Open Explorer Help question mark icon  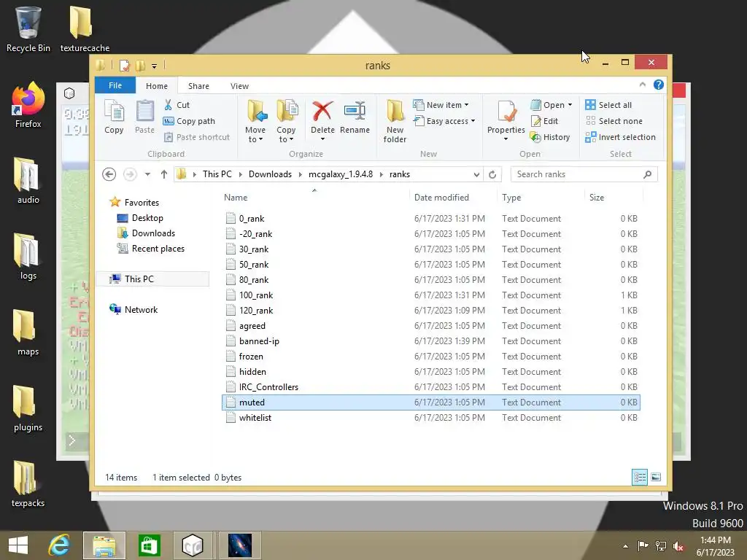pos(659,85)
